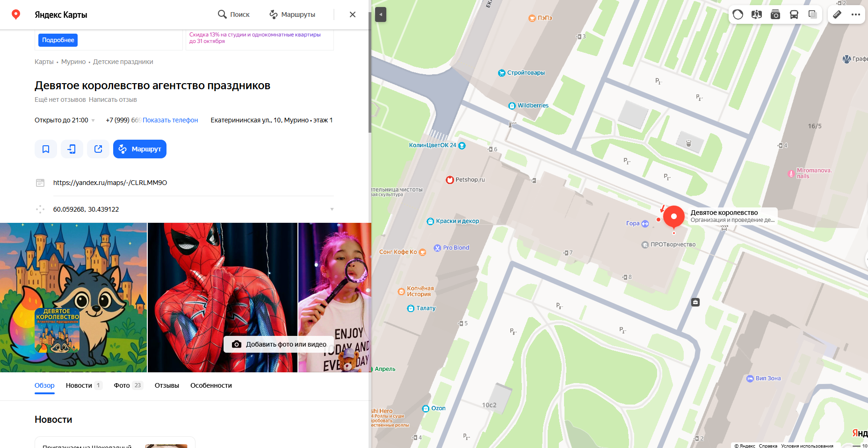Click the blue Маршрут button
Screen dimensions: 868x448
tap(140, 149)
